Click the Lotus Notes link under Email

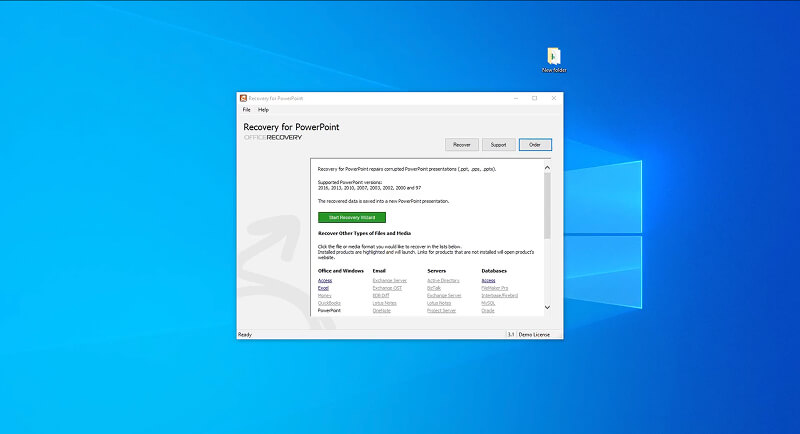tap(384, 303)
